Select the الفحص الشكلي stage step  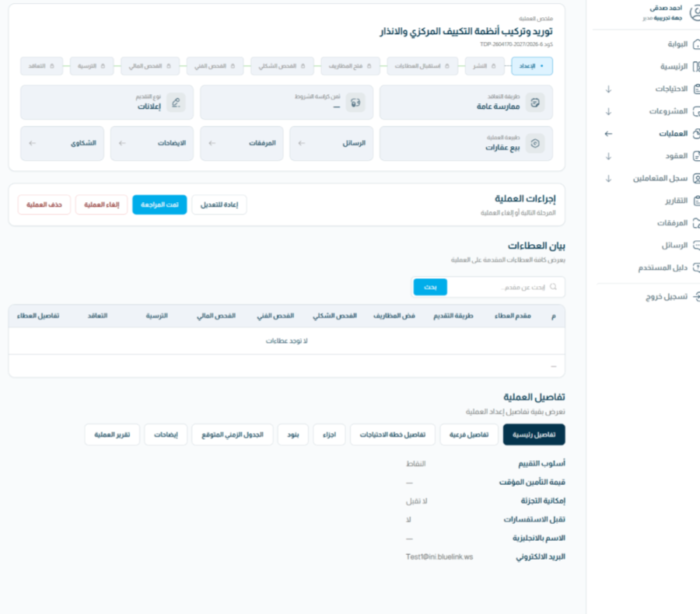(282, 66)
